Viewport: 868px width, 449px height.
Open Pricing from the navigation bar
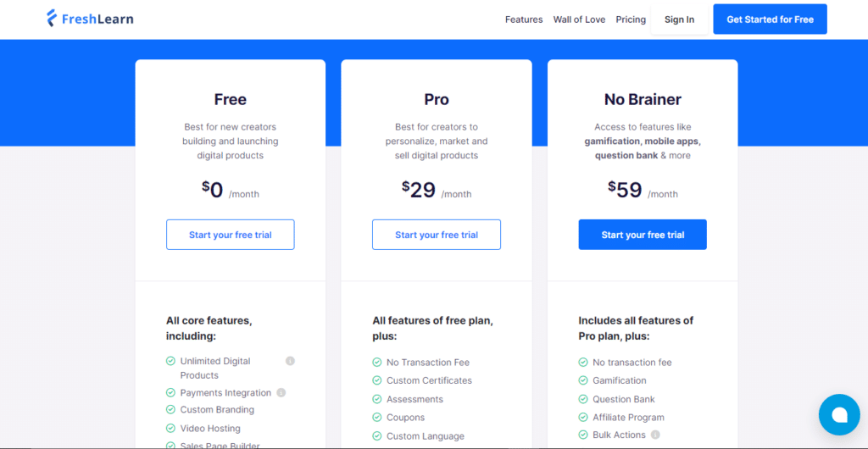631,19
